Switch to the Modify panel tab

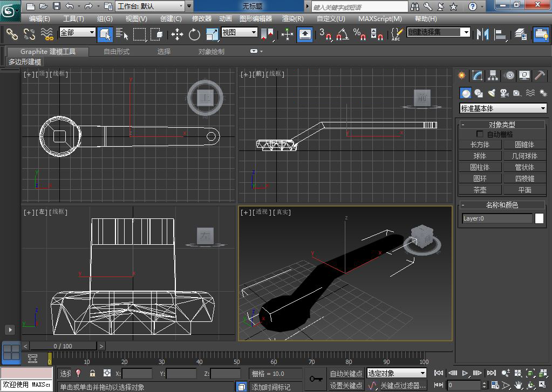pos(477,75)
